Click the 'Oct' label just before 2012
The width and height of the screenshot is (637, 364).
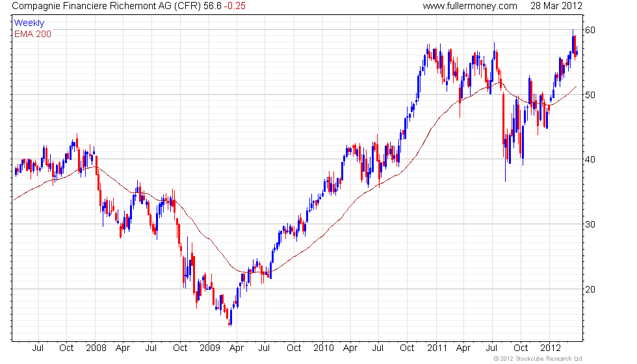521,348
